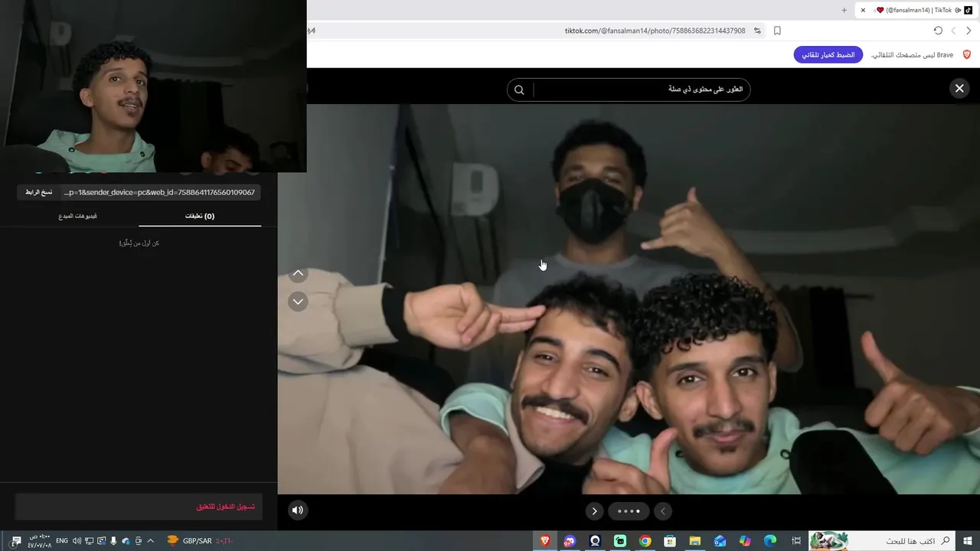
Task: Close the TikTok browser tab
Action: [x=863, y=10]
